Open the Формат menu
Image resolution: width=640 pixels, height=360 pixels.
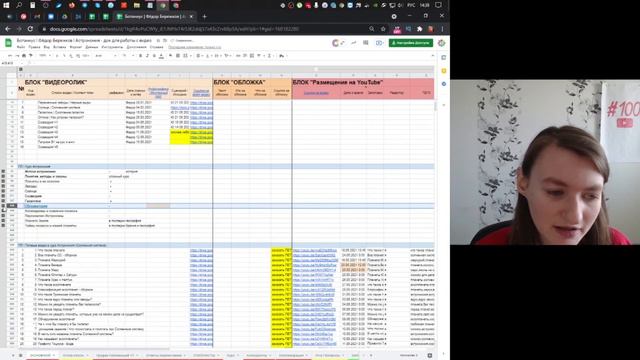tap(76, 47)
